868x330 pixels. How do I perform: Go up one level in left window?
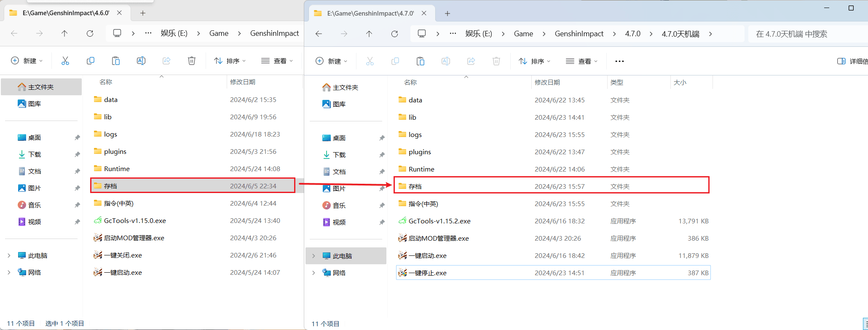[64, 33]
